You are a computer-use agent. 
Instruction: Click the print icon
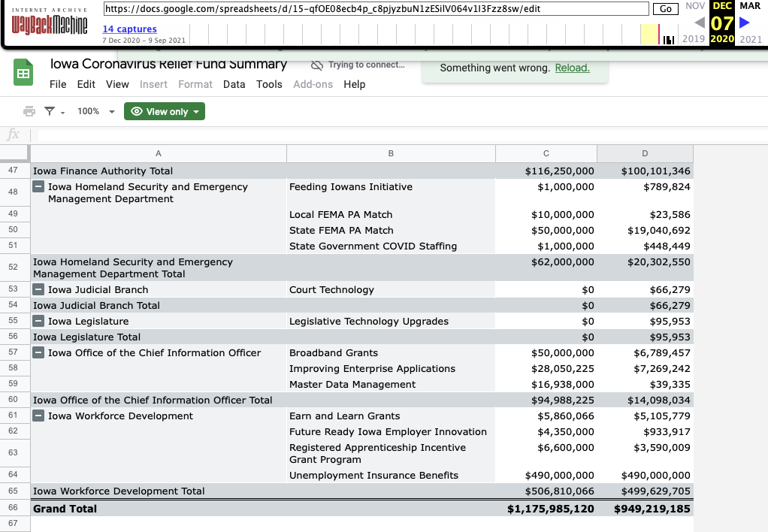(29, 112)
